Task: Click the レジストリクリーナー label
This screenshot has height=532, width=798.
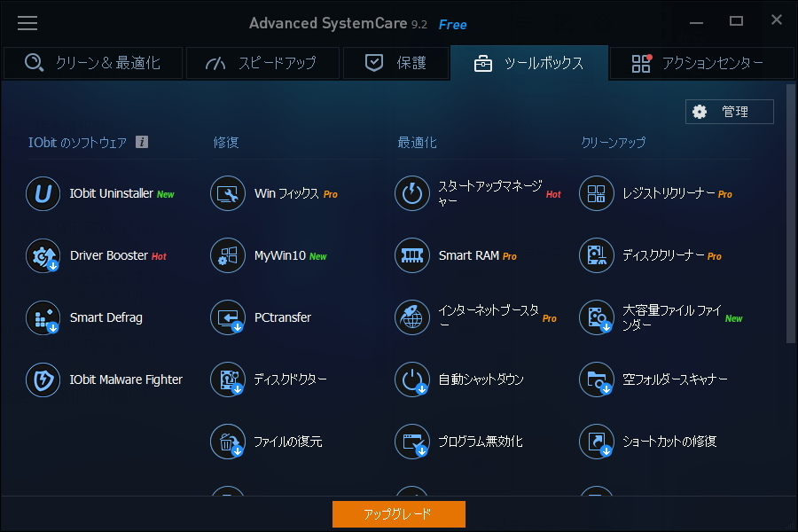Action: [x=669, y=193]
